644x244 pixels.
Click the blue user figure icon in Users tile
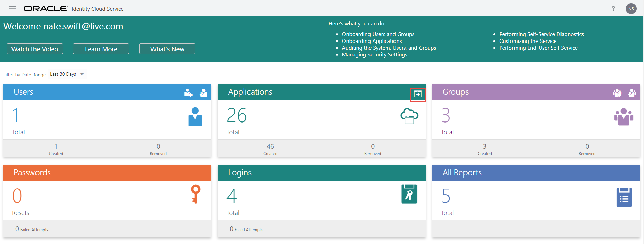click(x=195, y=117)
